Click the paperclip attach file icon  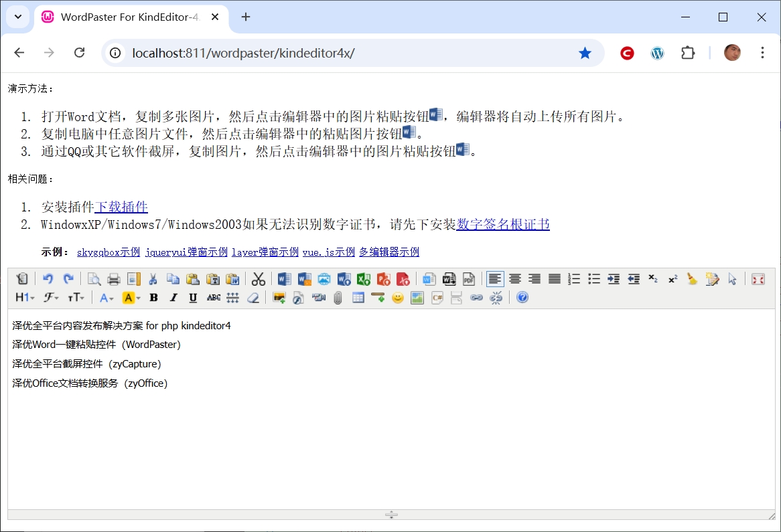click(338, 298)
